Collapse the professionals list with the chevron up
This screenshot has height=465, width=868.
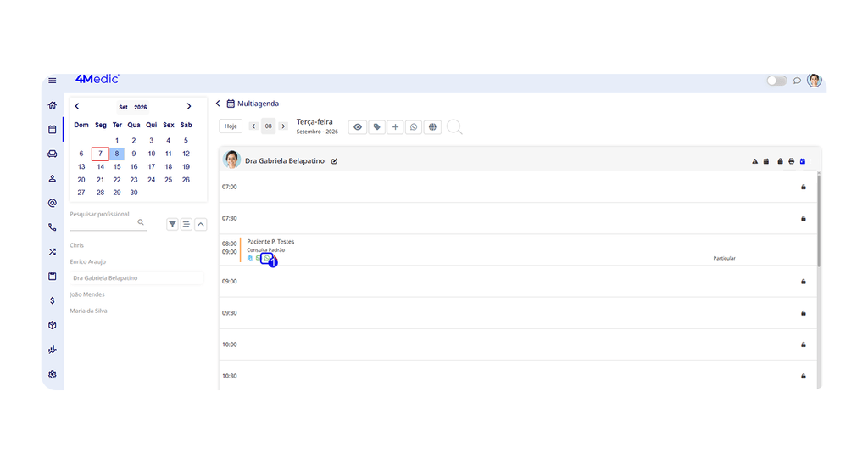200,225
